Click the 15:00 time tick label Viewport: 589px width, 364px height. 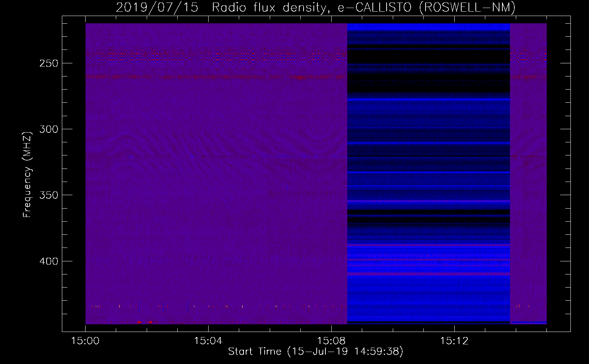pos(85,341)
